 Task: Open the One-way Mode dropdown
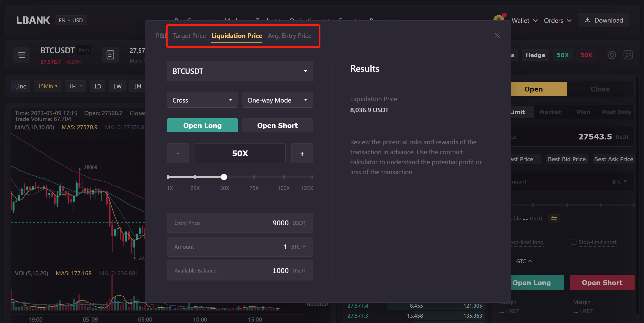pos(277,100)
